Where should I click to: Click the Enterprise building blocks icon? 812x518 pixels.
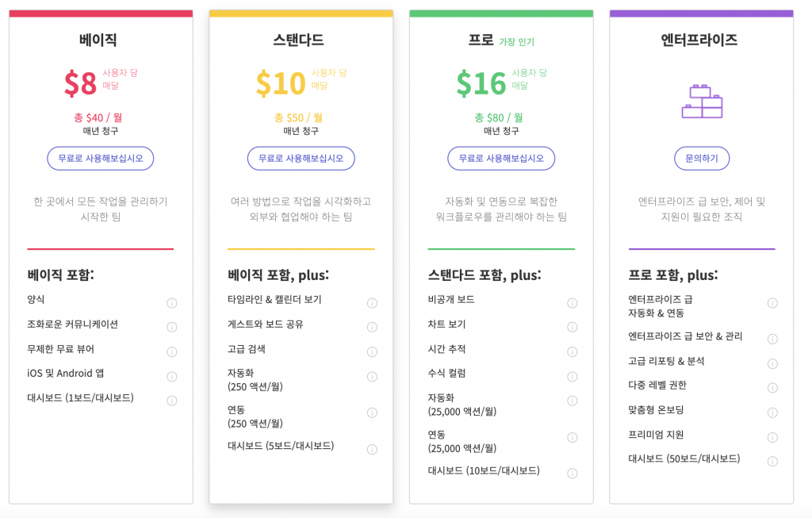pos(702,102)
